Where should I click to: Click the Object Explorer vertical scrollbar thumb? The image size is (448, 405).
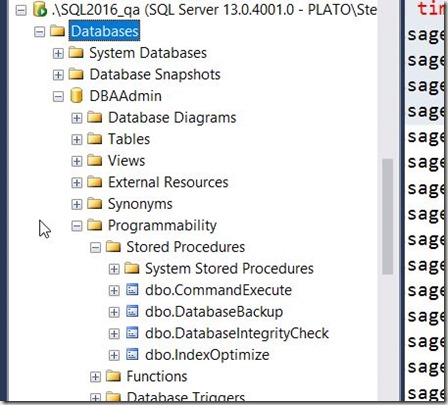387,217
